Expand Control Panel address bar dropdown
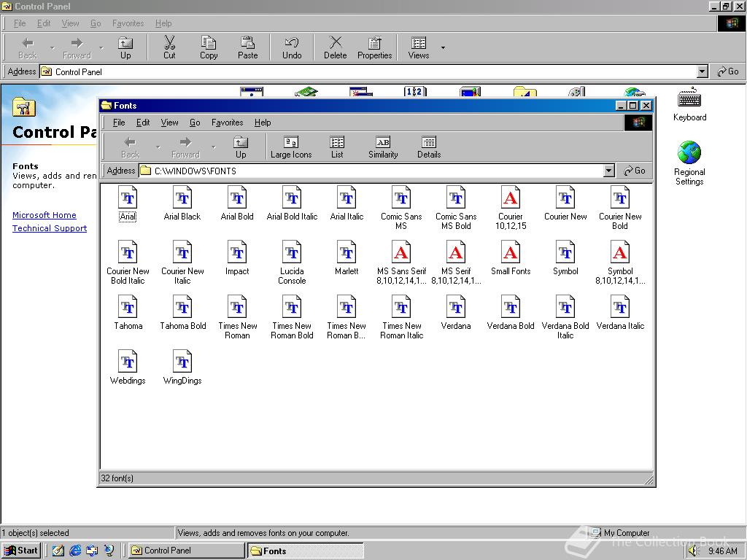The width and height of the screenshot is (747, 560). [703, 72]
